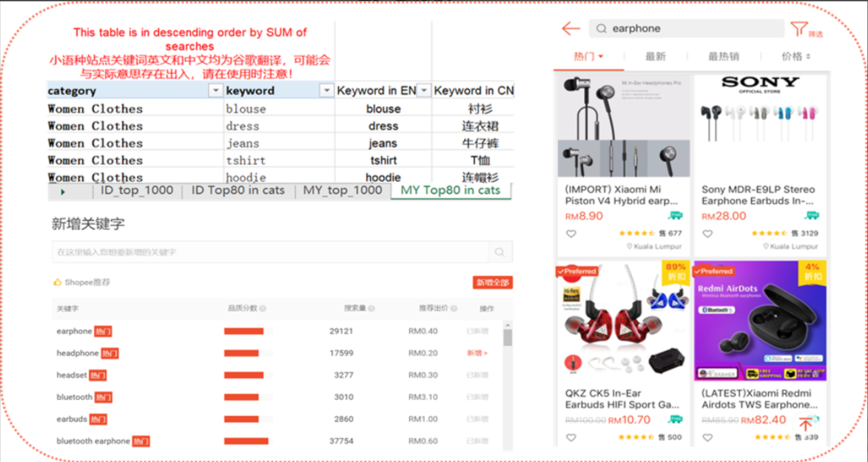Click the keyword list scrollbar up arrow
Viewport: 868px width, 462px height.
pos(508,325)
